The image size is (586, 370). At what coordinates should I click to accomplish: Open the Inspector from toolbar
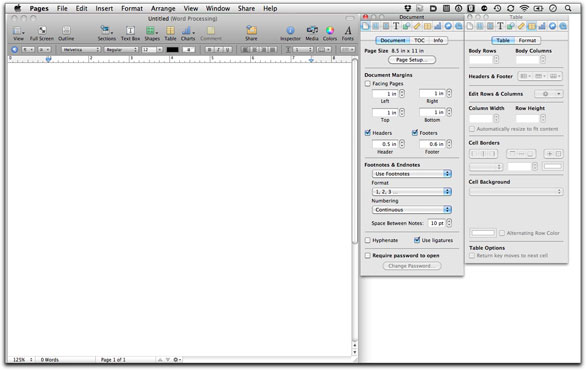pyautogui.click(x=290, y=33)
